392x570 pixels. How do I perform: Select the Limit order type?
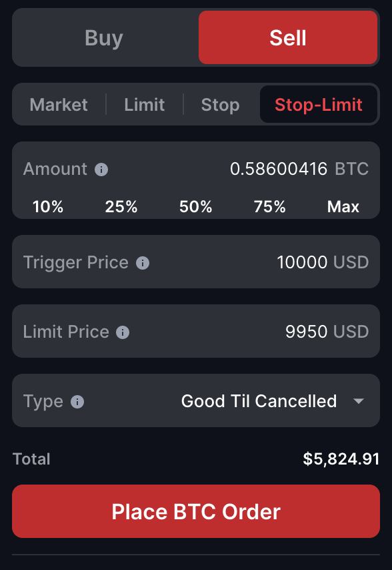pos(144,105)
